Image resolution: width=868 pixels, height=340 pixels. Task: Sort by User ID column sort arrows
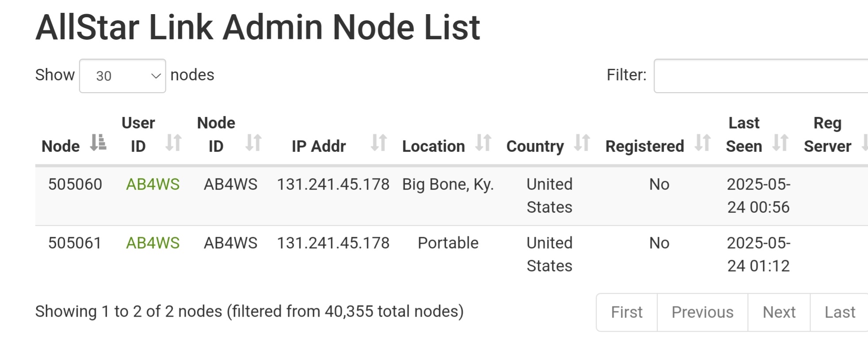pos(173,143)
